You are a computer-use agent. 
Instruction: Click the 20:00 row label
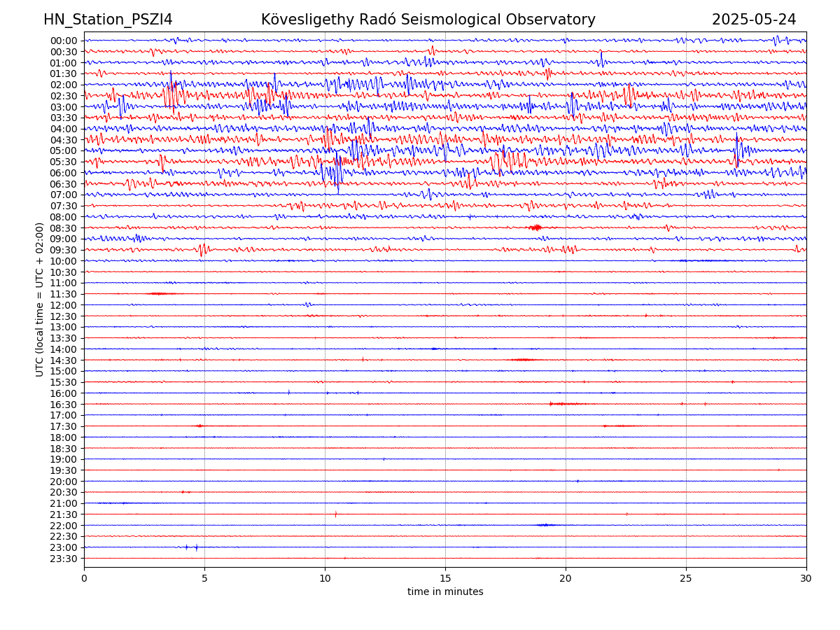(63, 482)
